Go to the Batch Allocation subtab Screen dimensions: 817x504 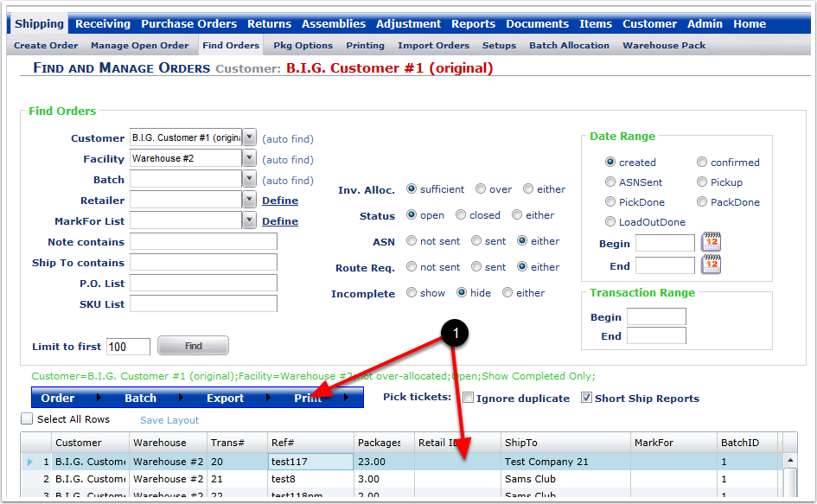pyautogui.click(x=569, y=45)
